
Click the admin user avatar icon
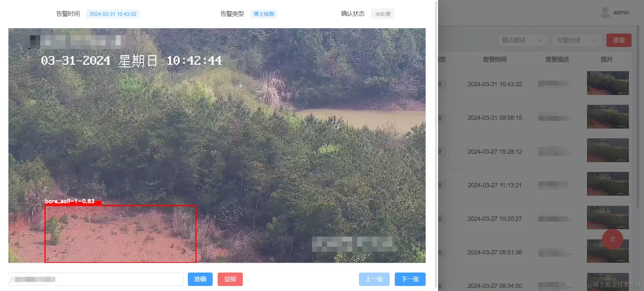[x=605, y=12]
